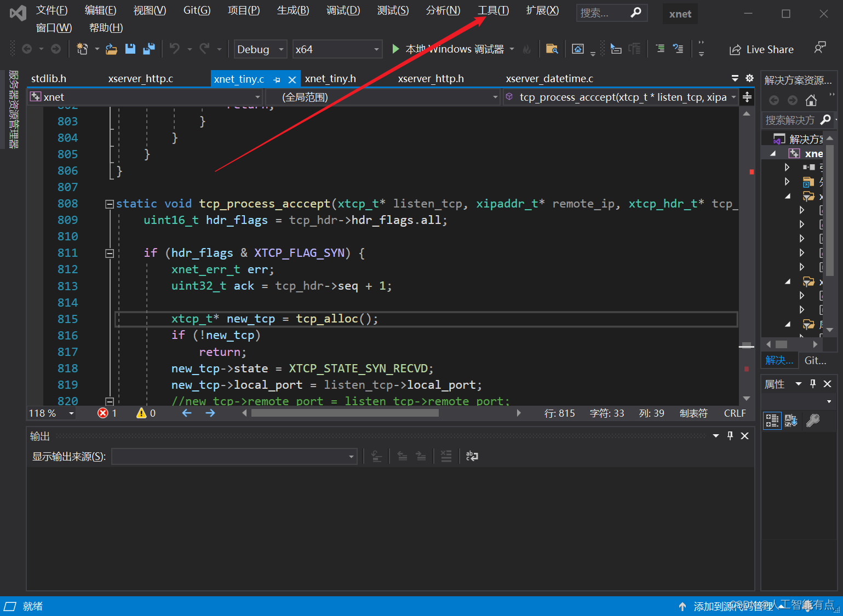Image resolution: width=843 pixels, height=616 pixels.
Task: Click the 制表符 indent indicator
Action: (x=693, y=413)
